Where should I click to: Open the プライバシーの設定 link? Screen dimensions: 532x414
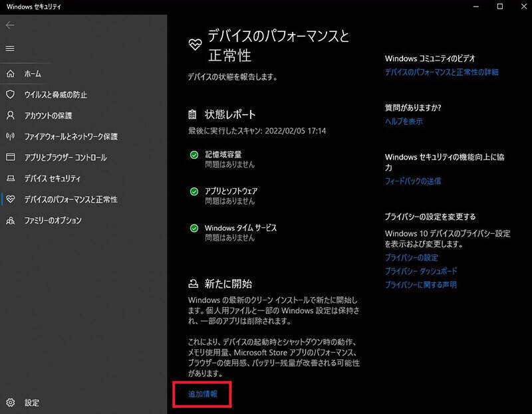411,258
